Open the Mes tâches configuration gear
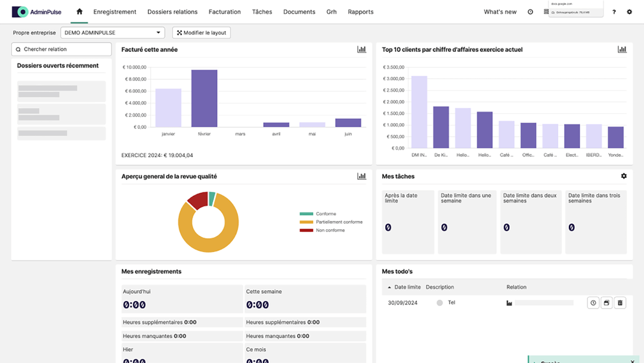The width and height of the screenshot is (644, 363). (x=624, y=176)
